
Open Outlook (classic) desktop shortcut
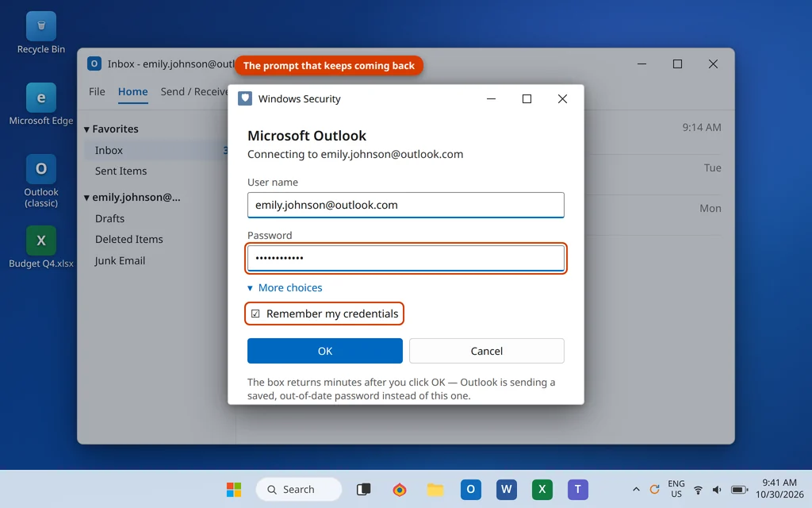tap(41, 181)
